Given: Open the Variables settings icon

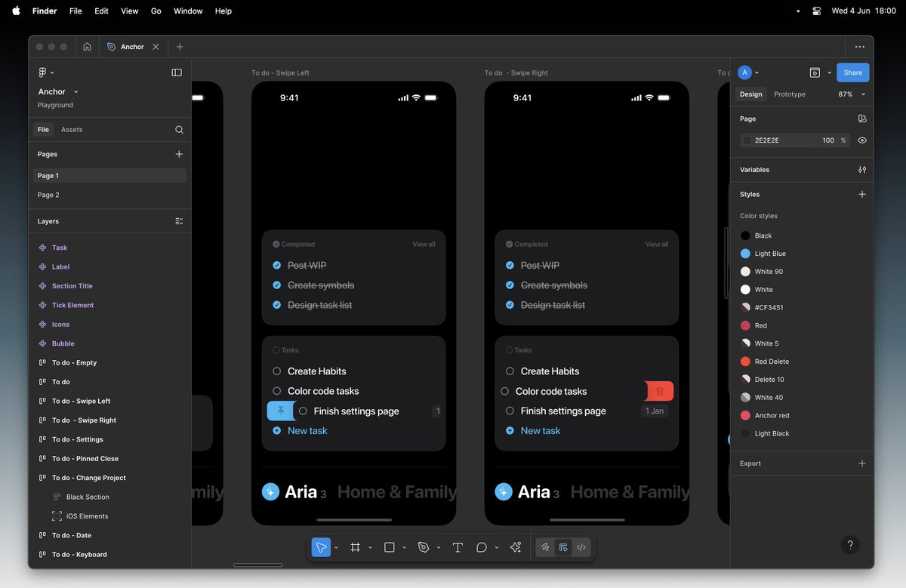Looking at the screenshot, I should click(862, 170).
